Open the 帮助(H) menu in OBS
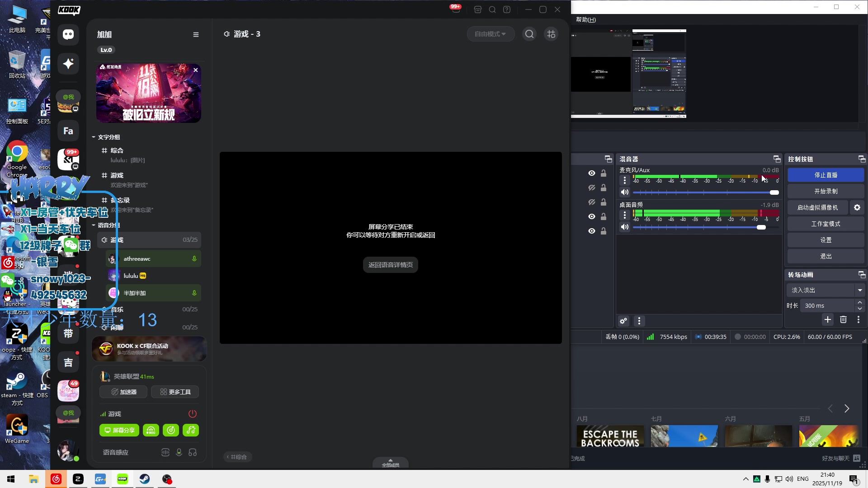Viewport: 868px width, 488px height. [586, 19]
